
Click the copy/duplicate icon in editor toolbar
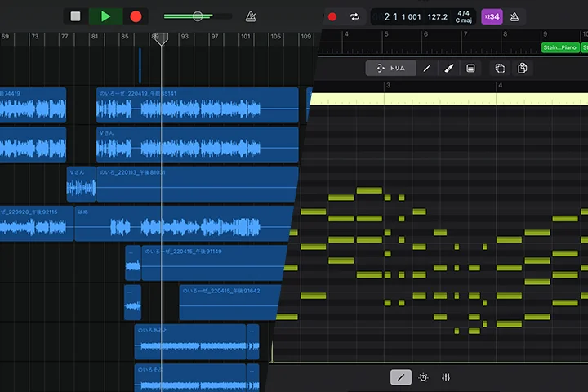[522, 69]
